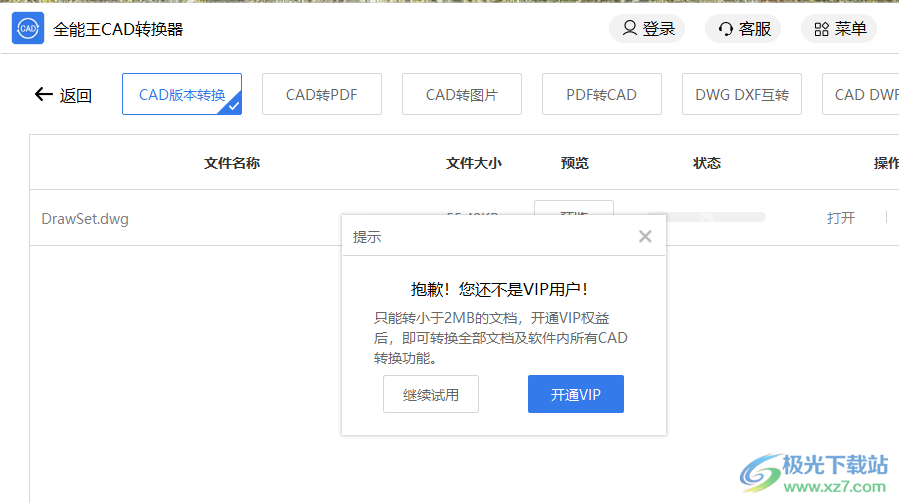Click the 提示 dialog title
Viewport: 899px width, 503px height.
click(x=367, y=237)
